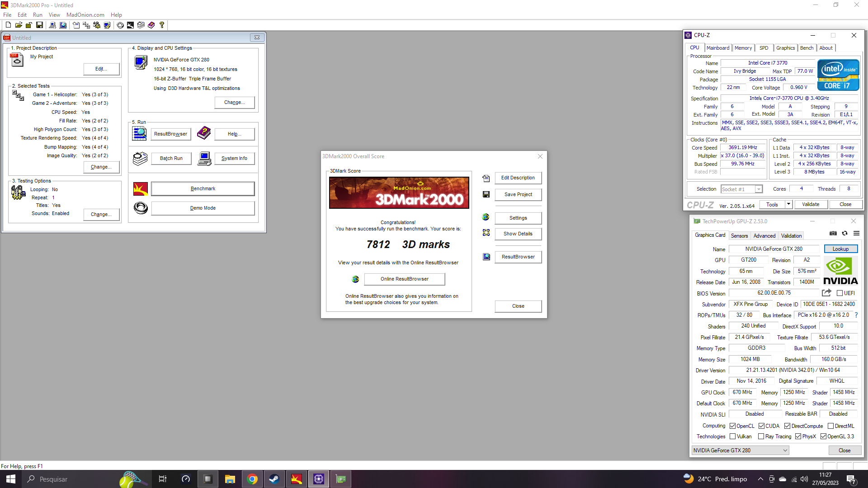Image resolution: width=868 pixels, height=488 pixels.
Task: Toggle the UEFI checkbox in GPU-Z
Action: (840, 293)
